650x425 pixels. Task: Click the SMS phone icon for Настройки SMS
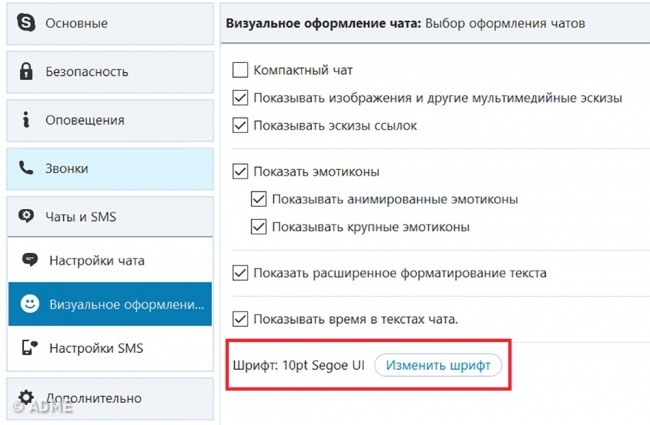[x=30, y=348]
